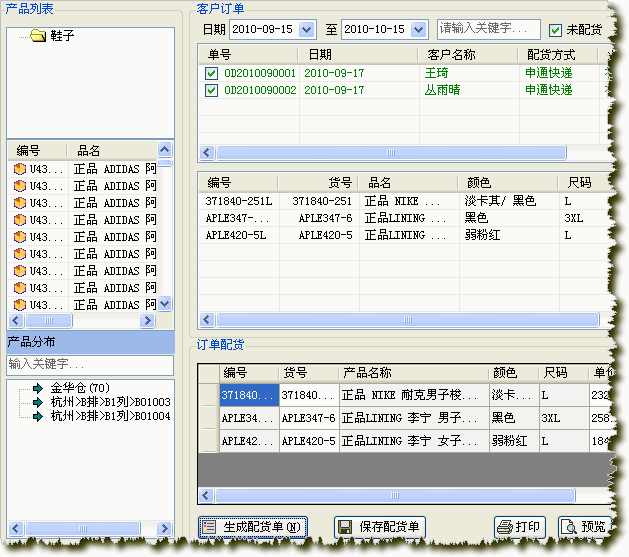Click the 客户名称 column header
This screenshot has height=557, width=629.
[x=468, y=55]
